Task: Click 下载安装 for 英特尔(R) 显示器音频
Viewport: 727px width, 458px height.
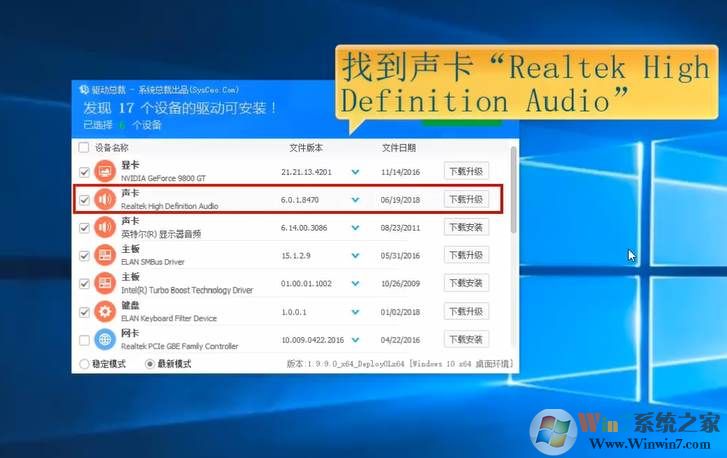Action: [x=466, y=227]
